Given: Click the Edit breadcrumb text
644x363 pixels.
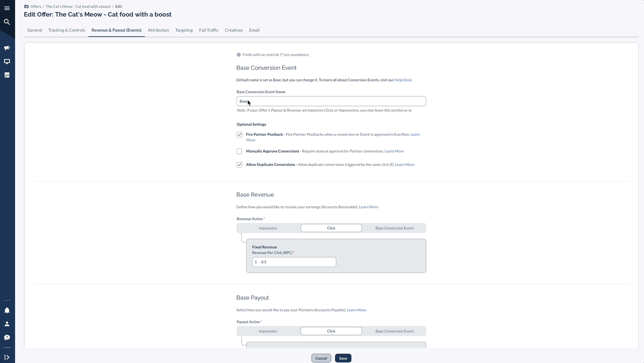Looking at the screenshot, I should [119, 6].
